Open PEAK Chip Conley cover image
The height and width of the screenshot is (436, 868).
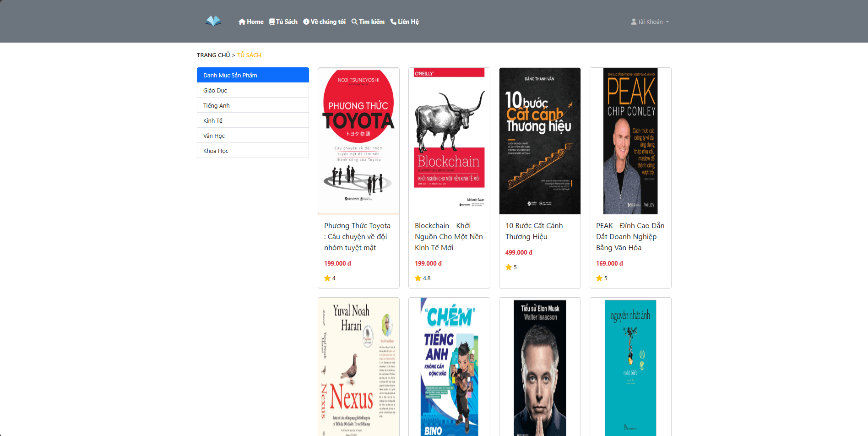[x=630, y=141]
